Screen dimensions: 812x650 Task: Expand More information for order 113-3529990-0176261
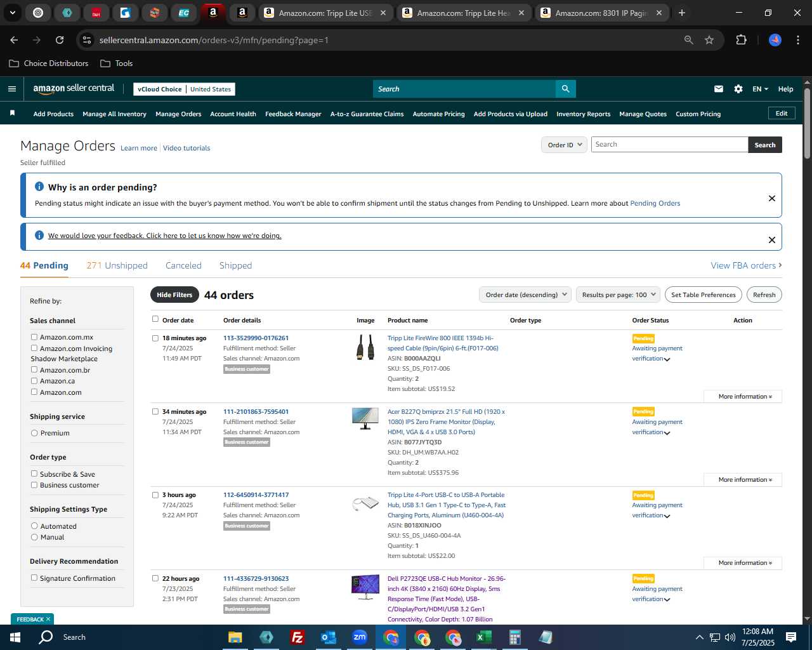tap(743, 396)
